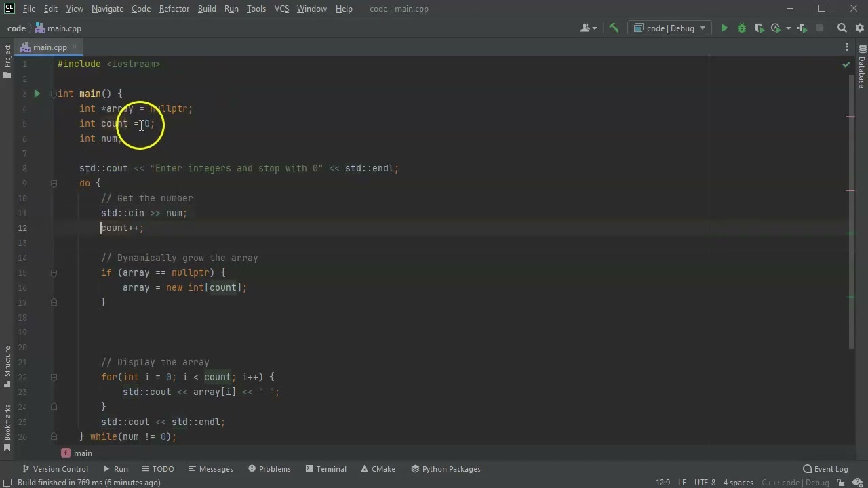Click the LF line separator selector

coord(682,483)
